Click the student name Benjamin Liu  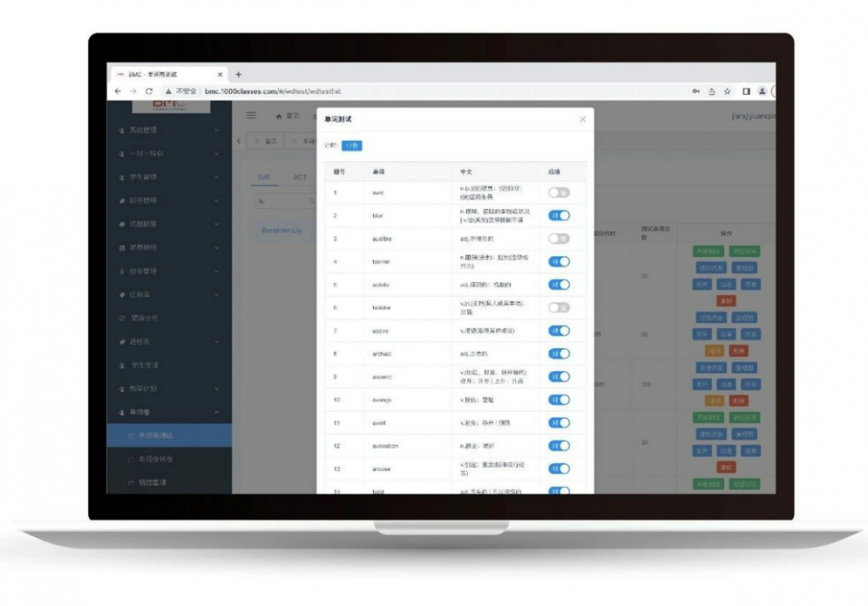coord(281,231)
